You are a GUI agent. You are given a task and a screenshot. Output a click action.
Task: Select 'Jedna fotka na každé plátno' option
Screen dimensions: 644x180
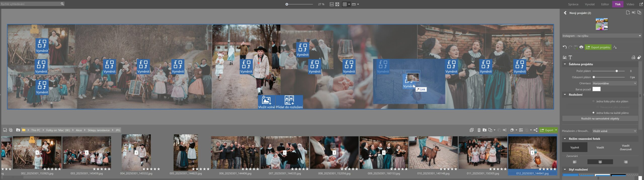point(593,113)
